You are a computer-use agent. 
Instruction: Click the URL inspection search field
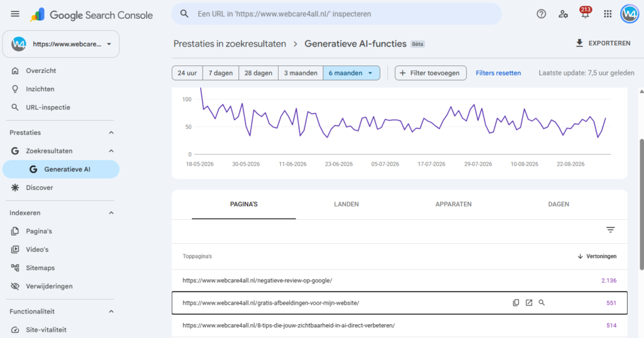point(337,14)
